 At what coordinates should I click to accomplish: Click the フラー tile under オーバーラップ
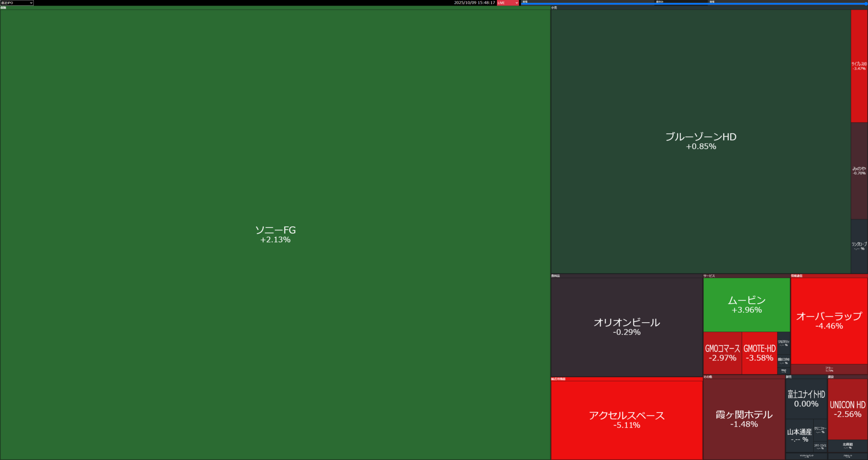(x=829, y=369)
